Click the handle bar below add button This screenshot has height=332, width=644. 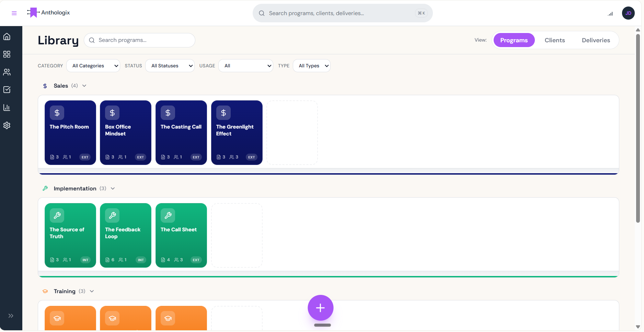(322, 325)
